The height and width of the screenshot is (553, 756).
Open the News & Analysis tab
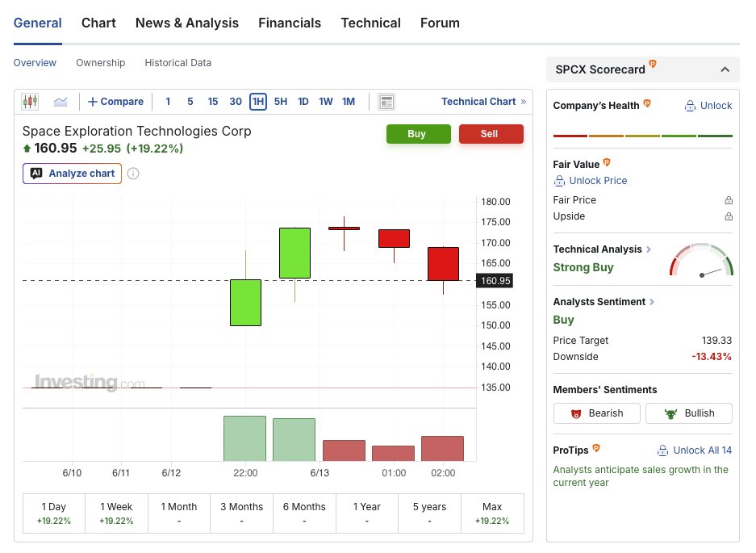[187, 23]
